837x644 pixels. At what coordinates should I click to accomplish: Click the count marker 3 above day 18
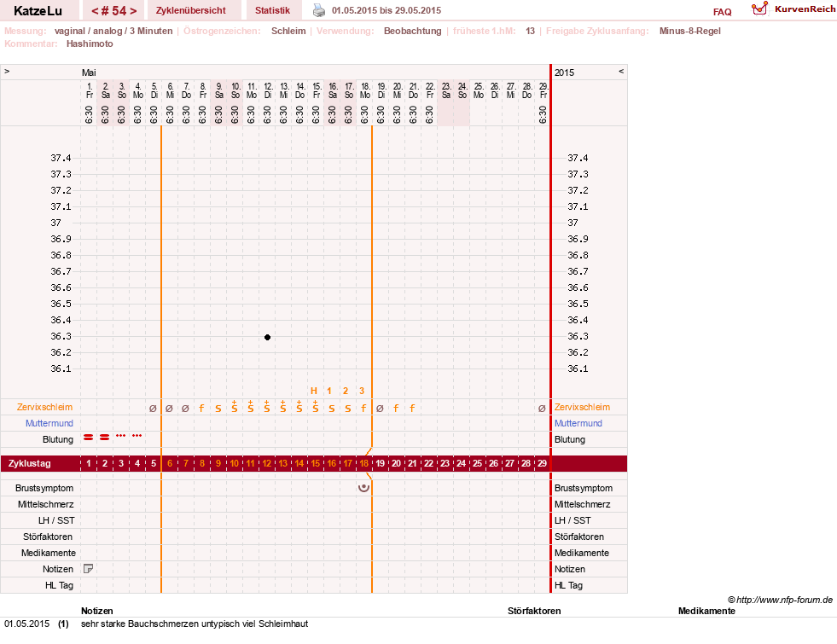point(362,391)
